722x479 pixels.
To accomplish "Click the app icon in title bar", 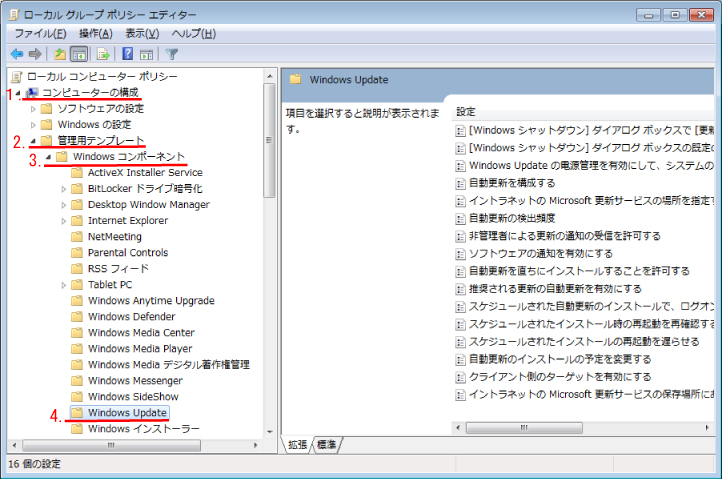I will click(14, 15).
